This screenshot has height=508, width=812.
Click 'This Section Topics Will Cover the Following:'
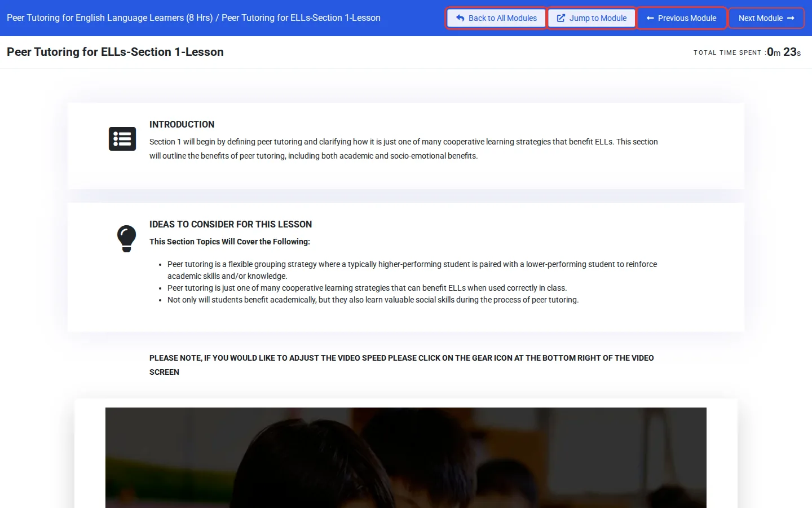pos(230,242)
